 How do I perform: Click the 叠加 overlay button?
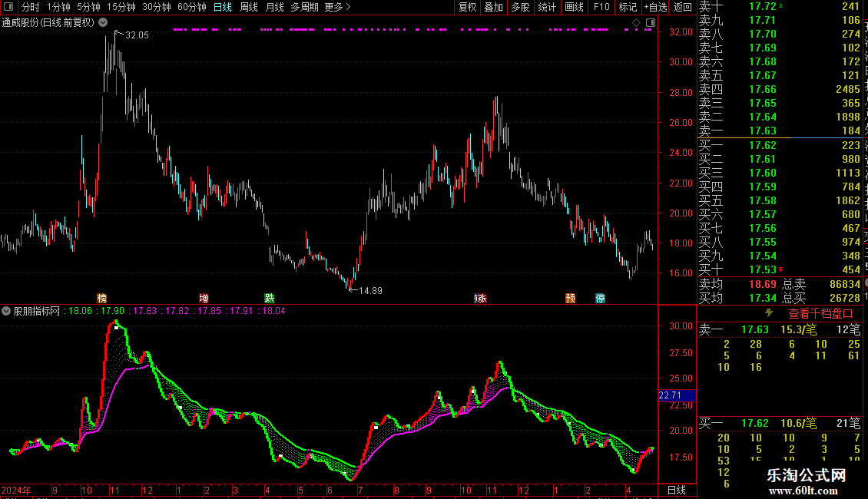pyautogui.click(x=493, y=7)
